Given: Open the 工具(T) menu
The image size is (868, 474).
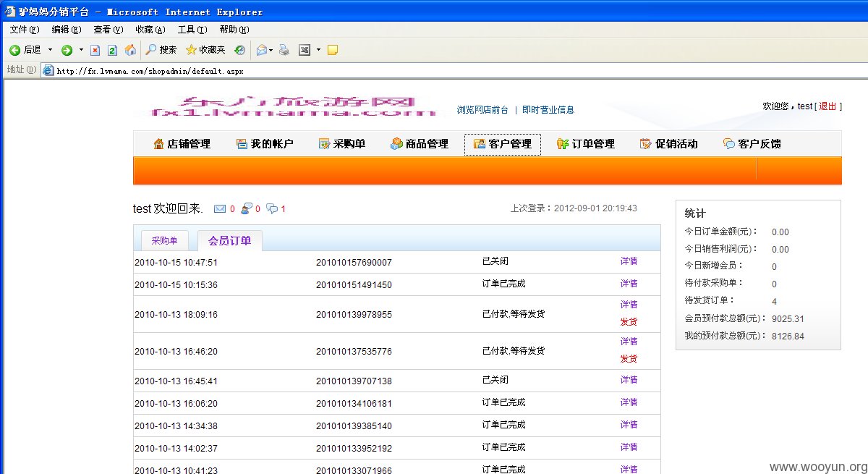Looking at the screenshot, I should point(192,30).
